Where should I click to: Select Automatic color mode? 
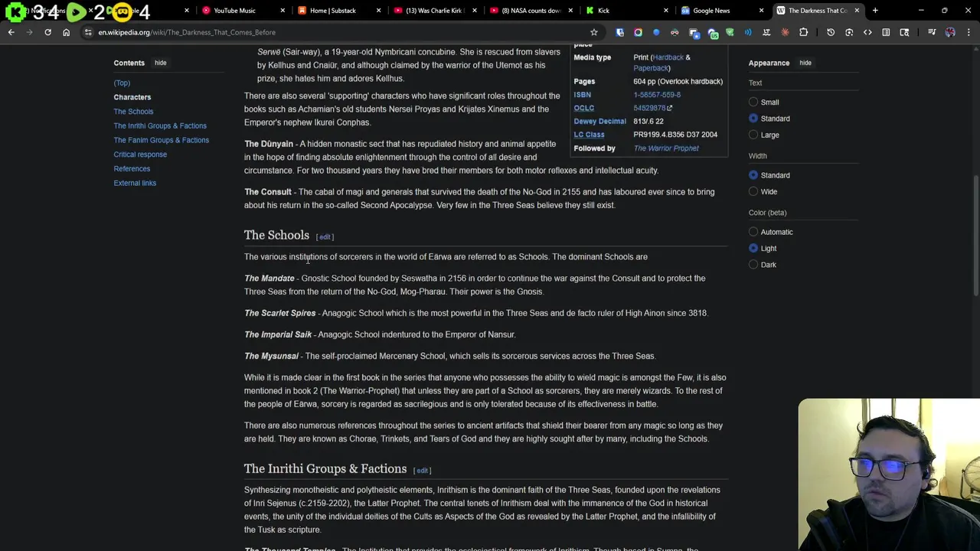tap(753, 232)
